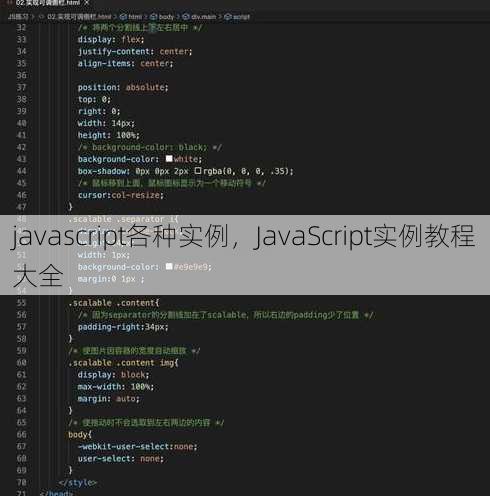Click the comment on line 45
Image resolution: width=490 pixels, height=496 pixels.
172,183
